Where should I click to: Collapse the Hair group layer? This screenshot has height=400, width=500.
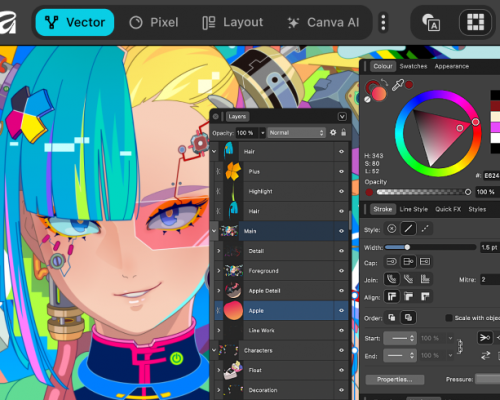point(214,152)
